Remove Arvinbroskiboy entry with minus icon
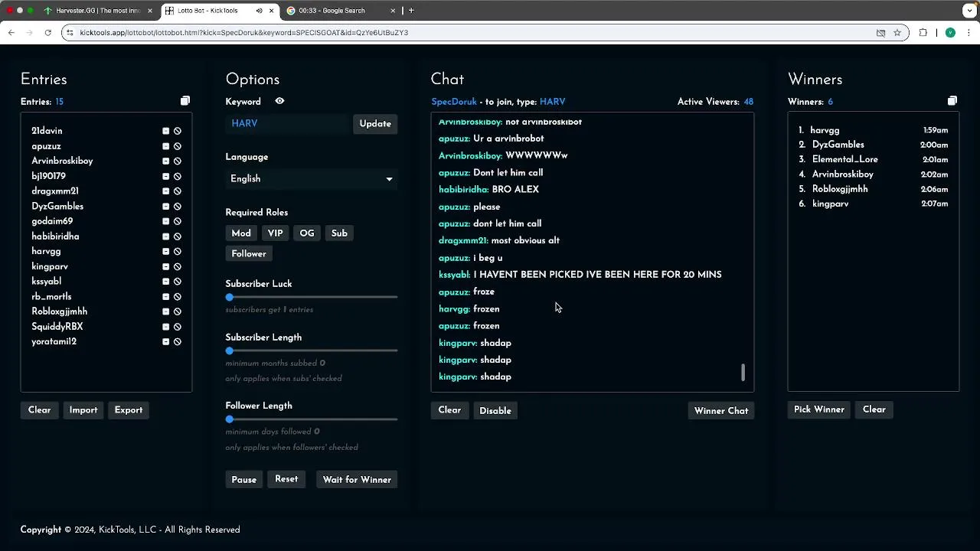The image size is (980, 551). [x=165, y=161]
